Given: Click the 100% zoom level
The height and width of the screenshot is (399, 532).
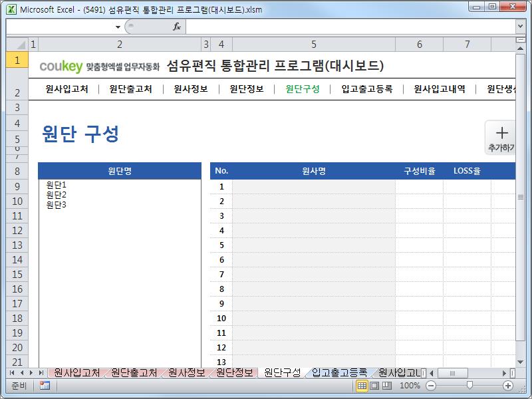Looking at the screenshot, I should 410,386.
